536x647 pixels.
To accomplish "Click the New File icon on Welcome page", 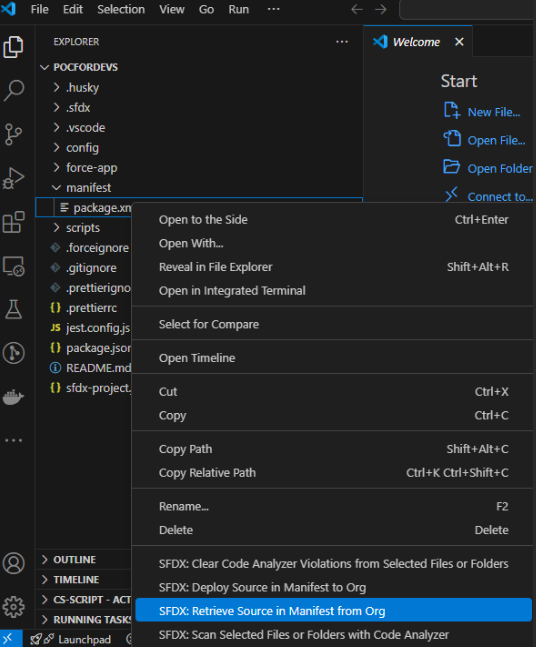I will (452, 110).
